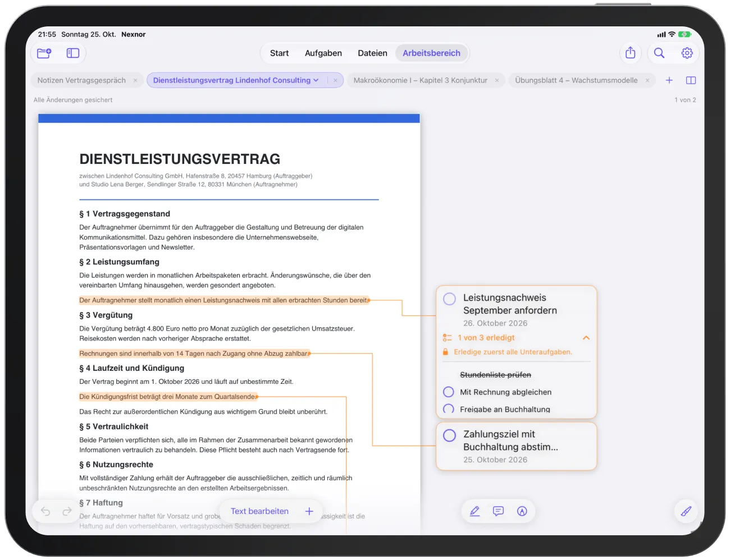Collapse the subtasks list chevron

click(586, 338)
